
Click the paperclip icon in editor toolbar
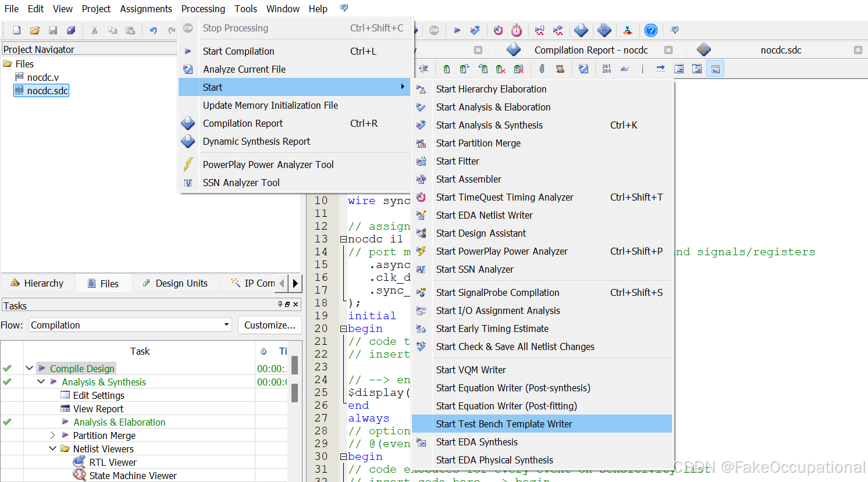542,69
